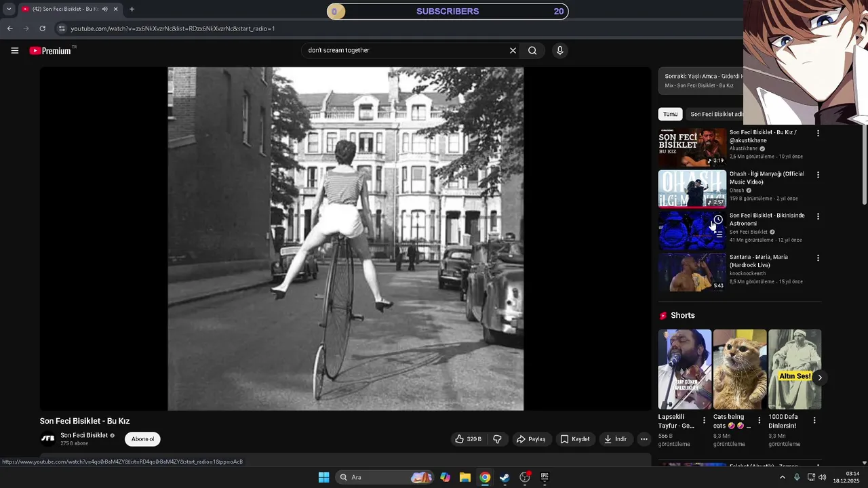
Task: Open Epic Games Launcher from taskbar
Action: (x=545, y=477)
